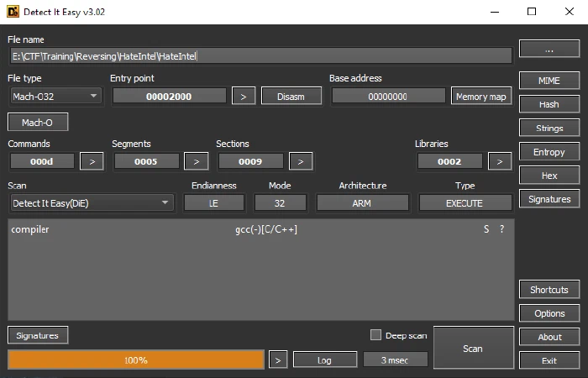Enable the Deep scan checkbox
Viewport: 588px width, 378px height.
tap(375, 335)
